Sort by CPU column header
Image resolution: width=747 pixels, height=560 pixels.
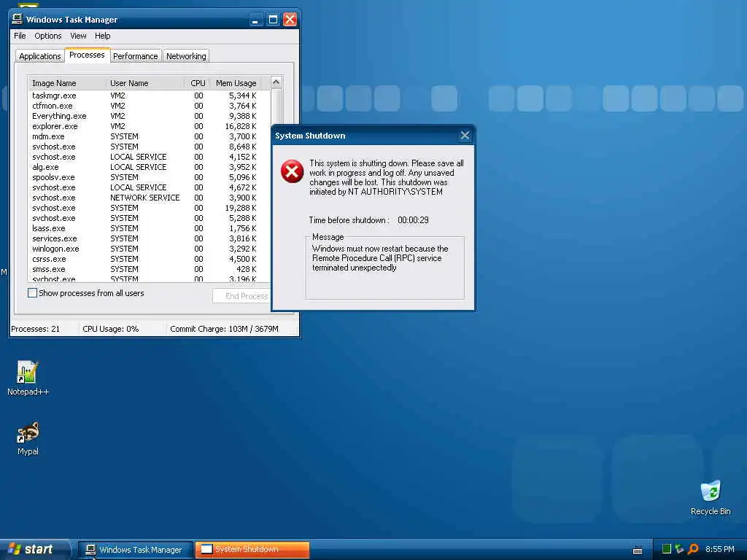point(197,83)
